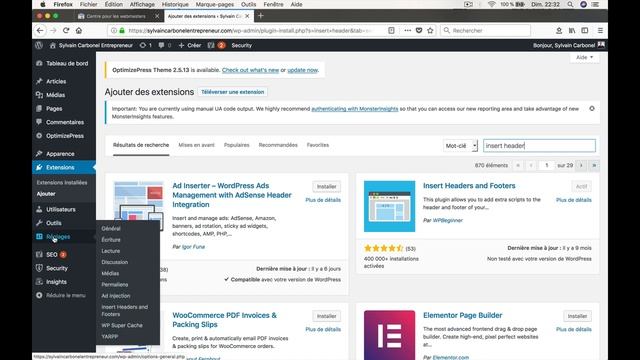
Task: Go to next results page arrow
Action: click(x=581, y=165)
